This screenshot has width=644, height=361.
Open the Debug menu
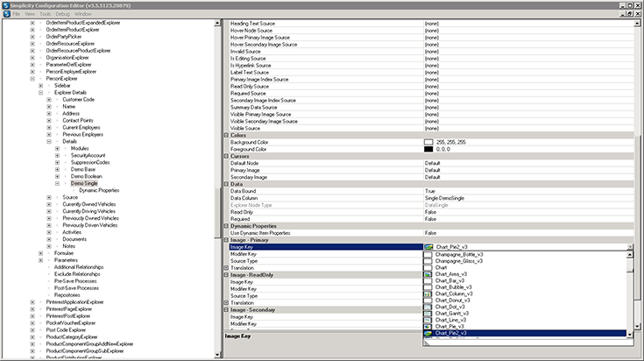click(x=64, y=14)
